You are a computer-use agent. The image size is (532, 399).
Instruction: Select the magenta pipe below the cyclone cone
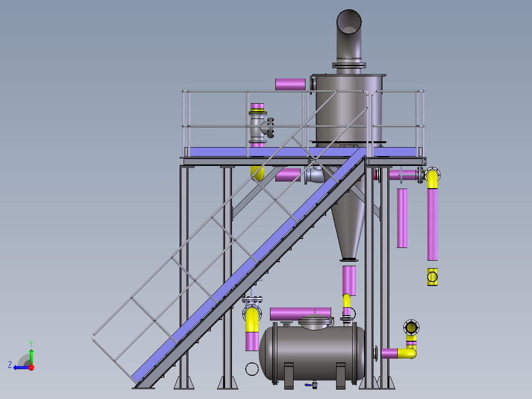pyautogui.click(x=349, y=280)
